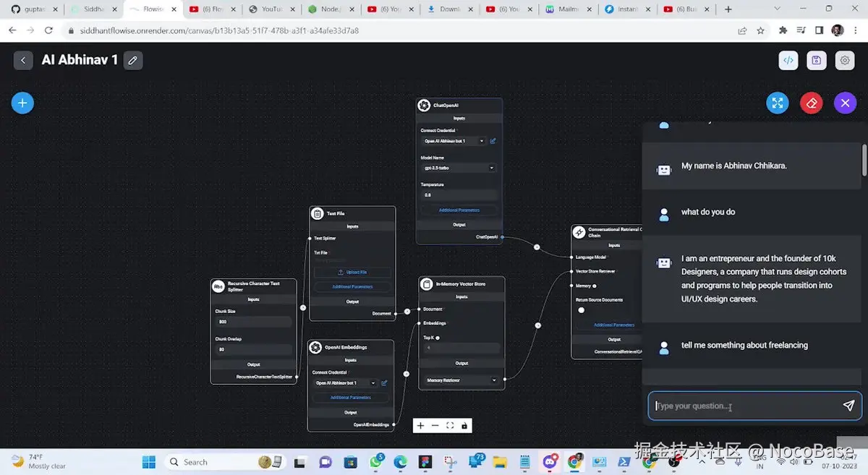Open ChatOpenAI Connect Credential dropdown
868x475 pixels.
point(453,141)
